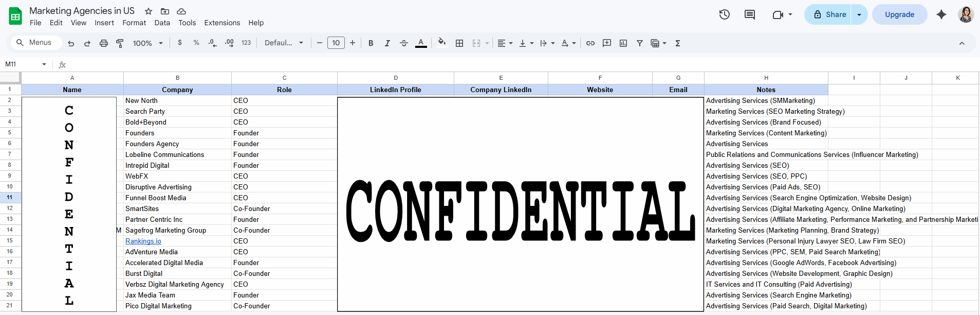Open the Tools menu
Screen dimensions: 980x315
tap(187, 23)
